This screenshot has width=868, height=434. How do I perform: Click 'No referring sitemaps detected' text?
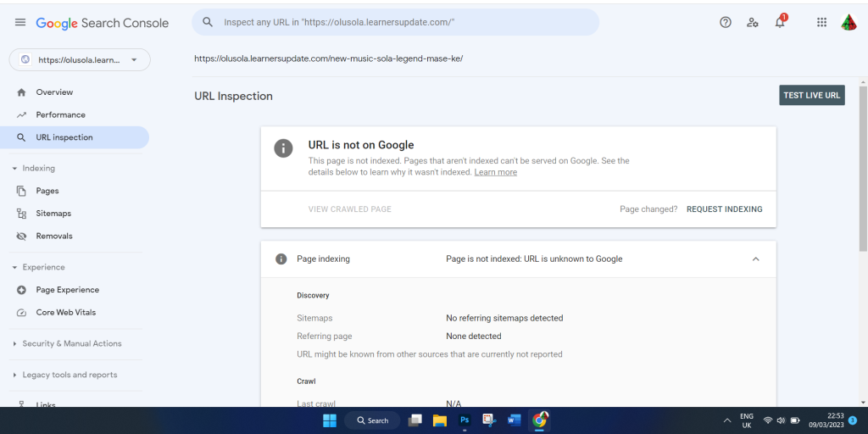click(x=504, y=319)
